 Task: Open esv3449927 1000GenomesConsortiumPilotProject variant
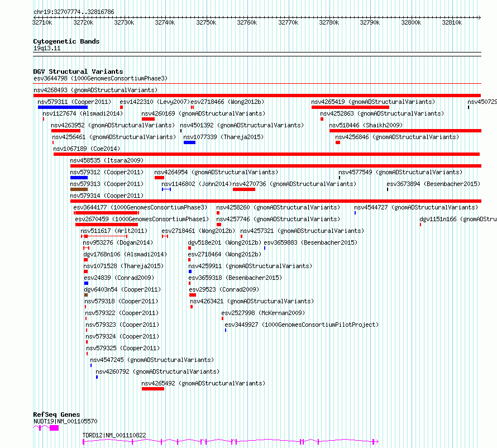click(x=302, y=325)
